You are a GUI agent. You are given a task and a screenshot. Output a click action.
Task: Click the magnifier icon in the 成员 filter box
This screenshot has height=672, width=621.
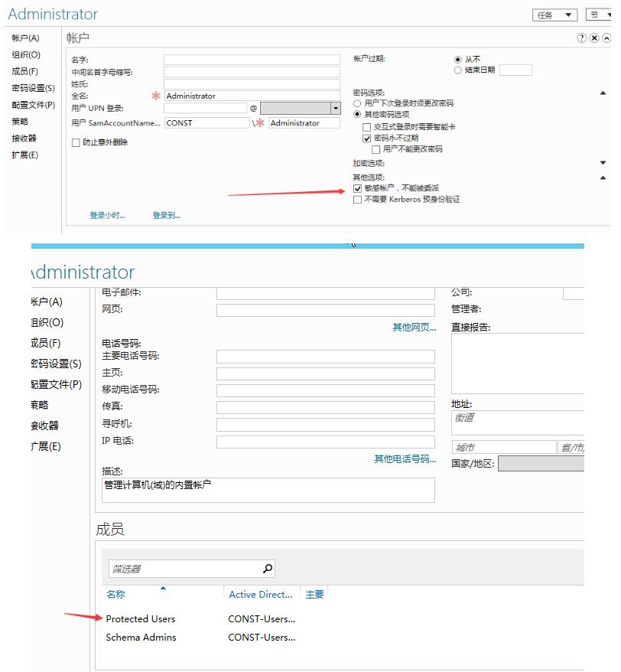(x=267, y=568)
